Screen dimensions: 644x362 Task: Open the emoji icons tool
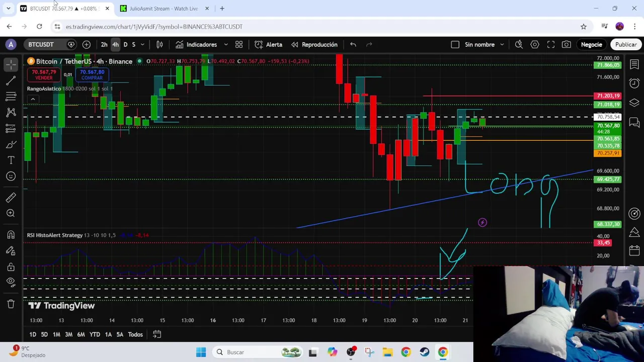11,176
